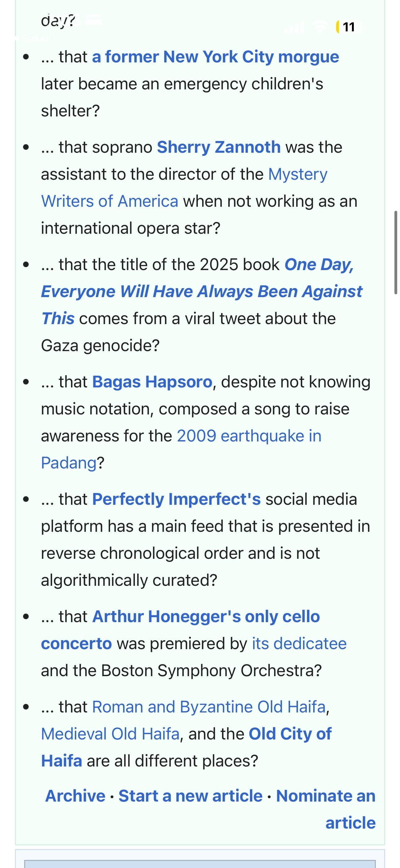Tap the battery indicator in status bar

pos(348,27)
